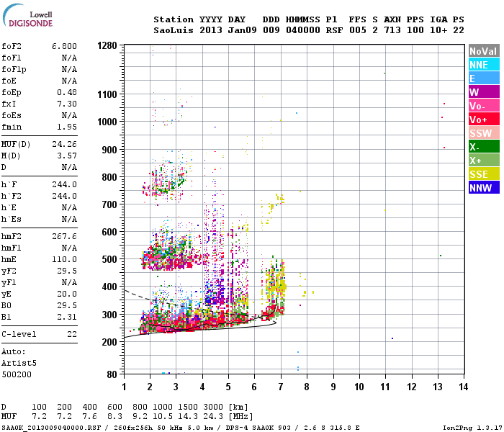Click the SAA0K_2013009040000.RSF file name
Viewport: 504px width, 432px height.
pos(51,428)
